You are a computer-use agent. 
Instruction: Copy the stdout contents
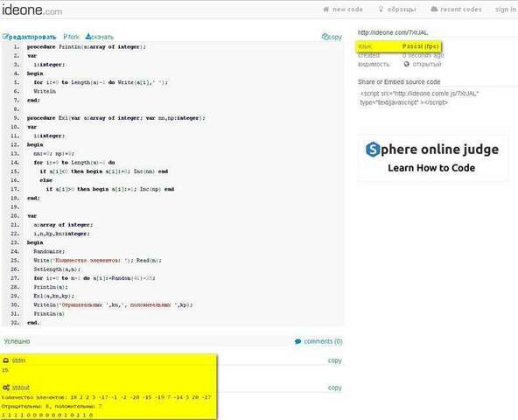tap(334, 388)
